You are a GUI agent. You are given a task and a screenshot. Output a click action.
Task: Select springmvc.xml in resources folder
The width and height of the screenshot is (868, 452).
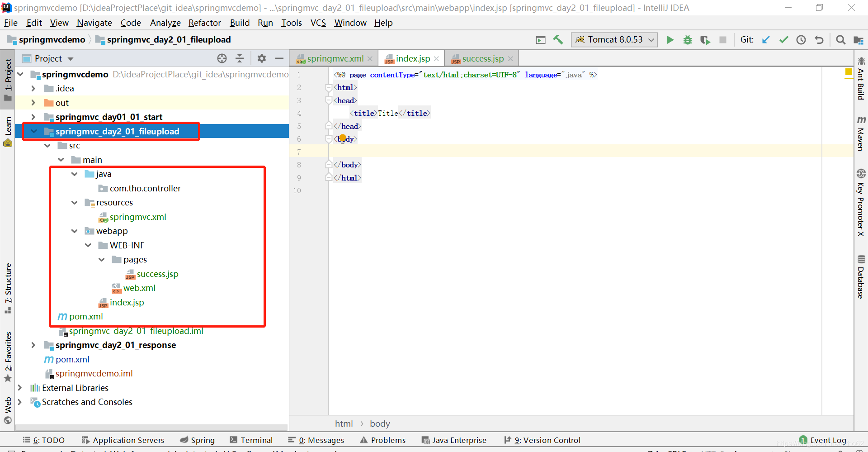point(137,217)
